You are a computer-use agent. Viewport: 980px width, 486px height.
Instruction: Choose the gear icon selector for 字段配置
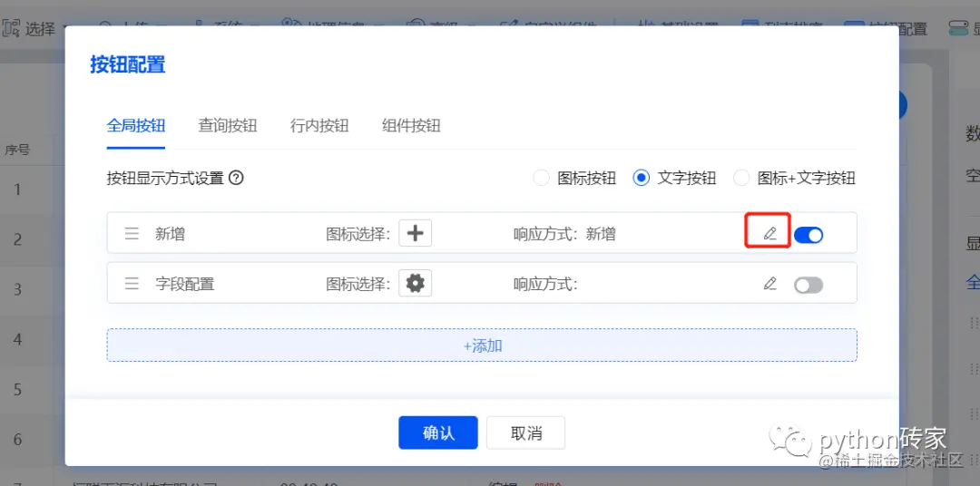[415, 283]
